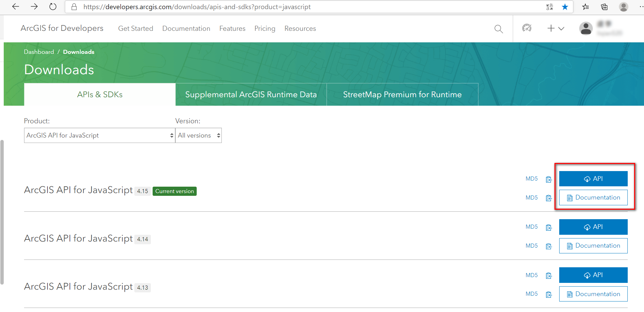The width and height of the screenshot is (644, 312).
Task: View site security lock information
Action: [x=74, y=7]
